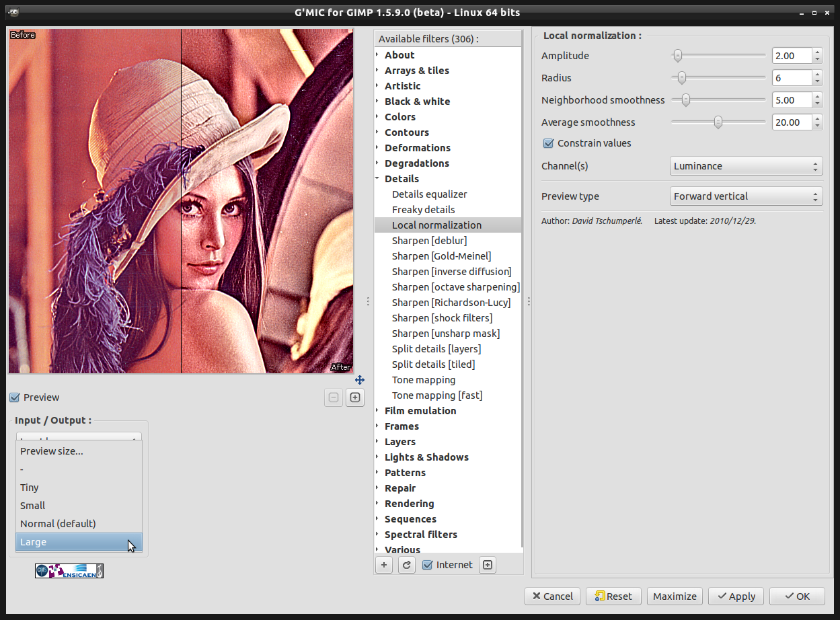The image size is (840, 620).
Task: Increase Average smoothness with spinner up arrow
Action: pos(817,118)
